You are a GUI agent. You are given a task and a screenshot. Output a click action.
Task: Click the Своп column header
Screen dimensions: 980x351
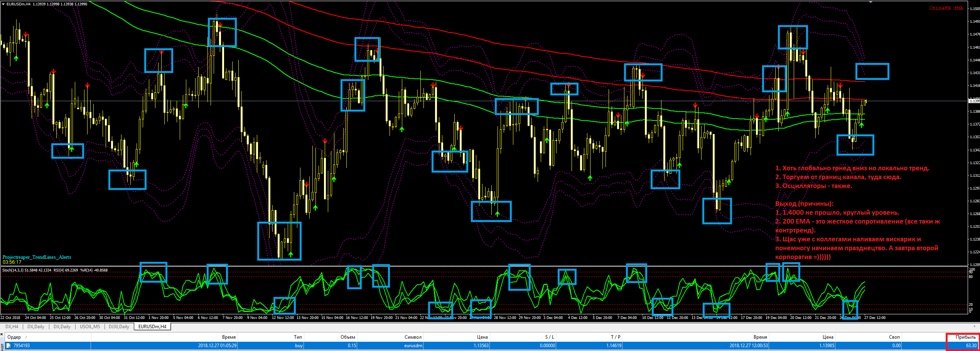[894, 337]
